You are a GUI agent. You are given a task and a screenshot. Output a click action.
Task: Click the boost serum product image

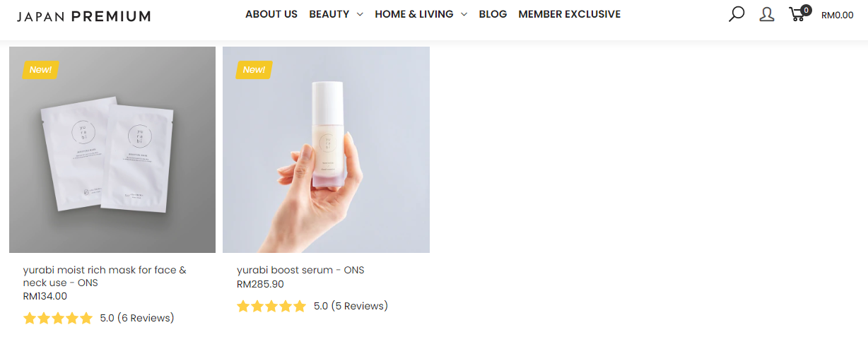pos(326,150)
